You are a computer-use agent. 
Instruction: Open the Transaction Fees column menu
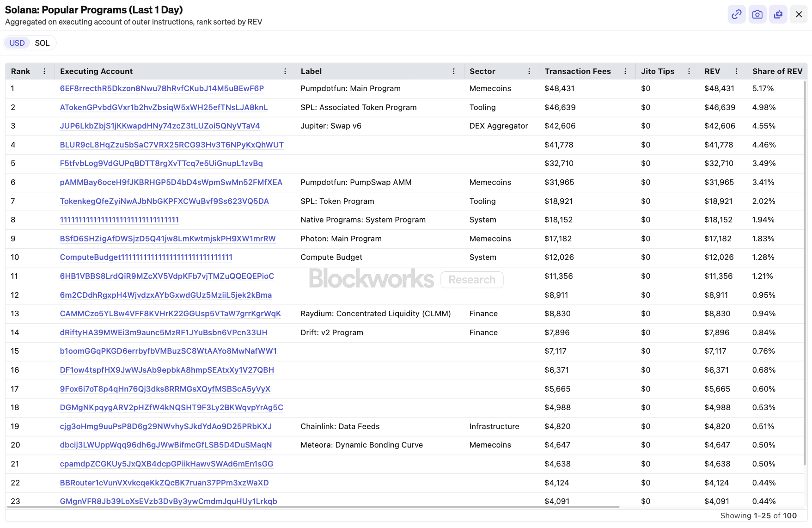tap(625, 71)
